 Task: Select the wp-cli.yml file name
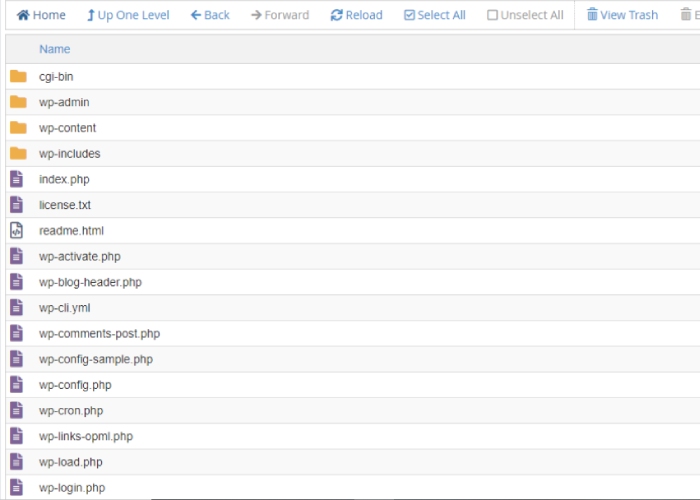tap(65, 308)
